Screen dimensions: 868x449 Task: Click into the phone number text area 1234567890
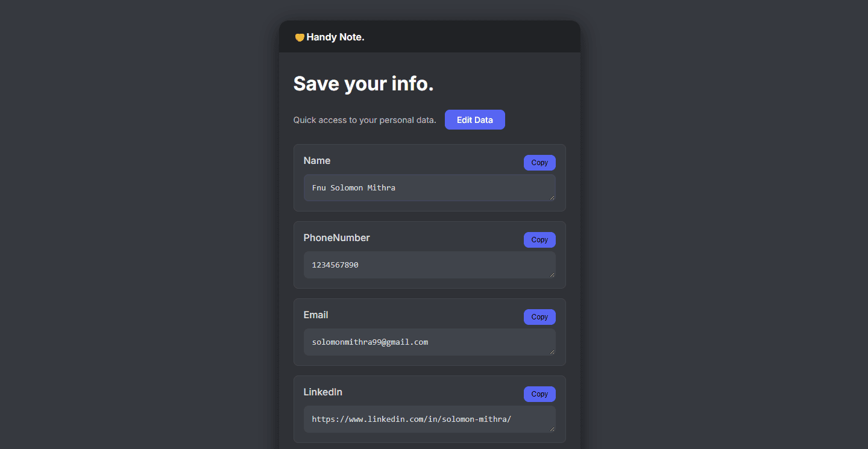[429, 265]
